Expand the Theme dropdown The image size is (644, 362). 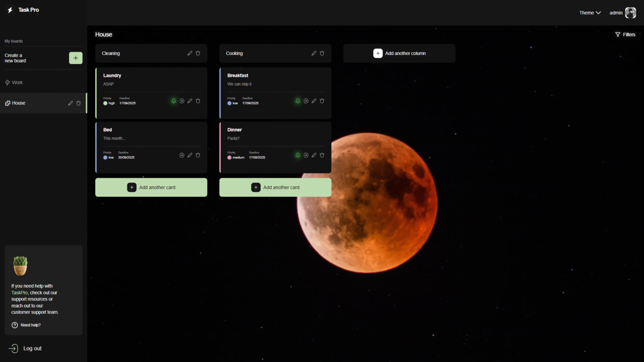pyautogui.click(x=590, y=12)
